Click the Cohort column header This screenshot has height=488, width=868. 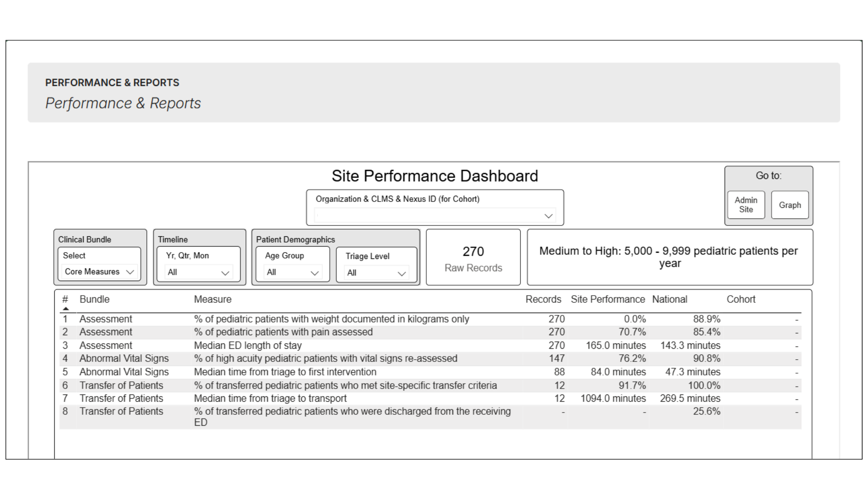pyautogui.click(x=741, y=299)
